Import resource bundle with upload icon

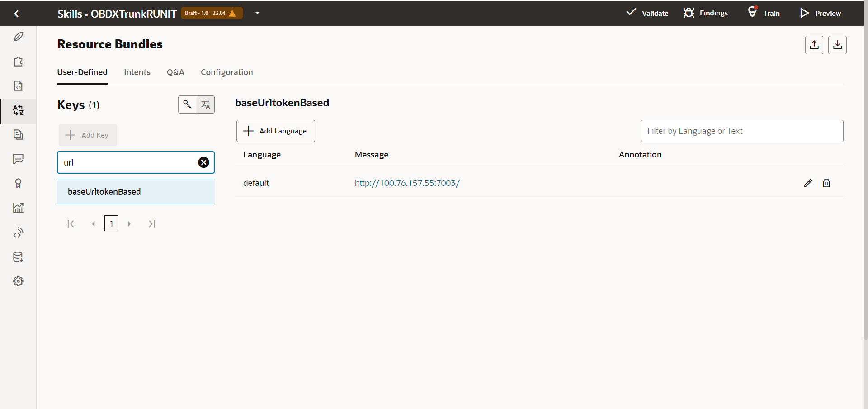pos(814,45)
